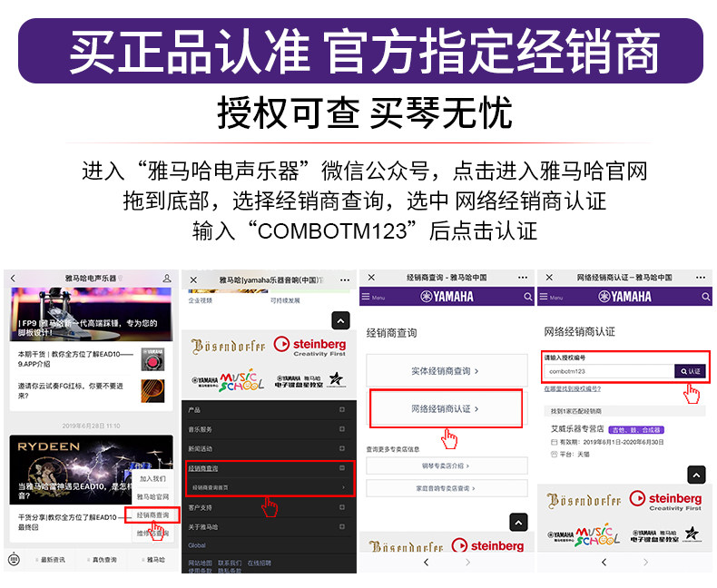
Task: Tap the back-to-top arrow on the 网络经销商认证 page
Action: (696, 475)
